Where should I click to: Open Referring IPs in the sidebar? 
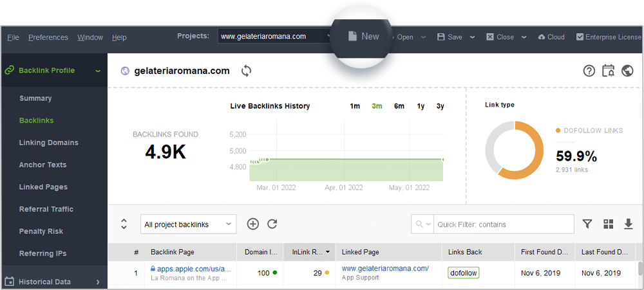[x=43, y=253]
